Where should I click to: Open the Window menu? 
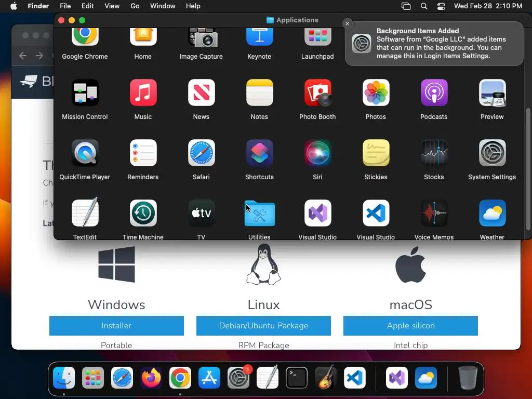coord(163,6)
